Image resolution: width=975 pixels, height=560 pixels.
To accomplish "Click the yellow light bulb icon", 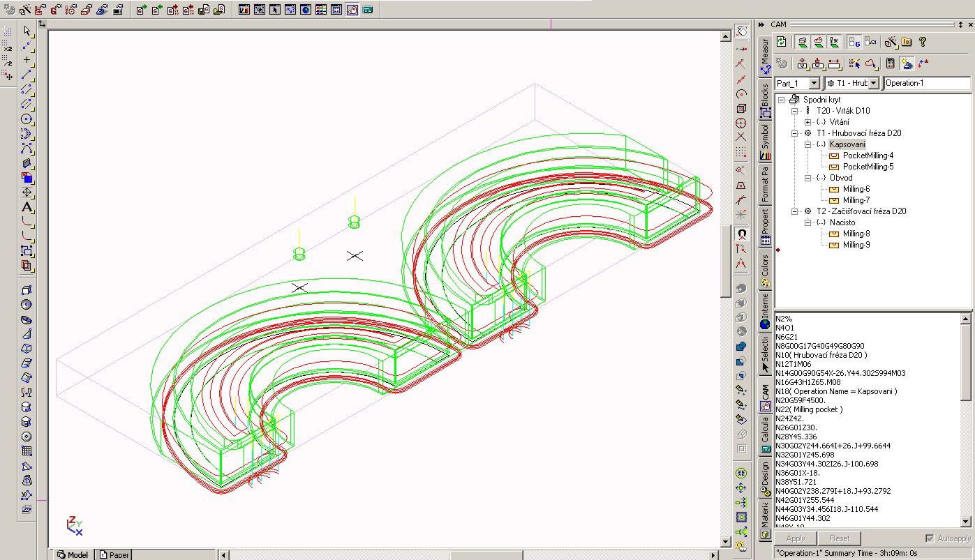I will click(x=741, y=545).
